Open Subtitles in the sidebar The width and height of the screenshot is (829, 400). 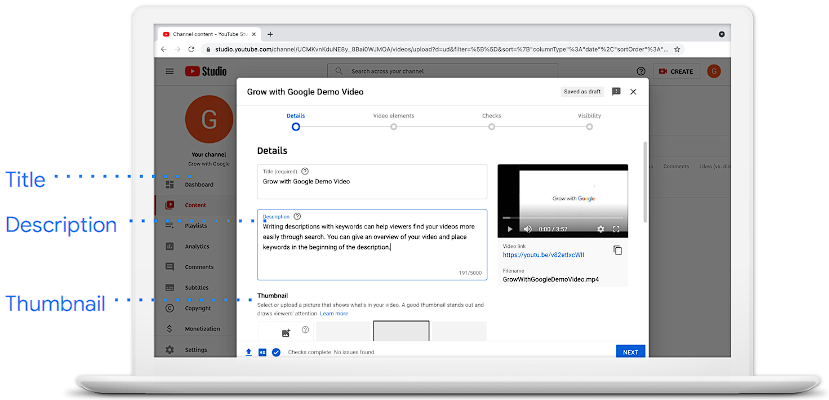coord(196,288)
